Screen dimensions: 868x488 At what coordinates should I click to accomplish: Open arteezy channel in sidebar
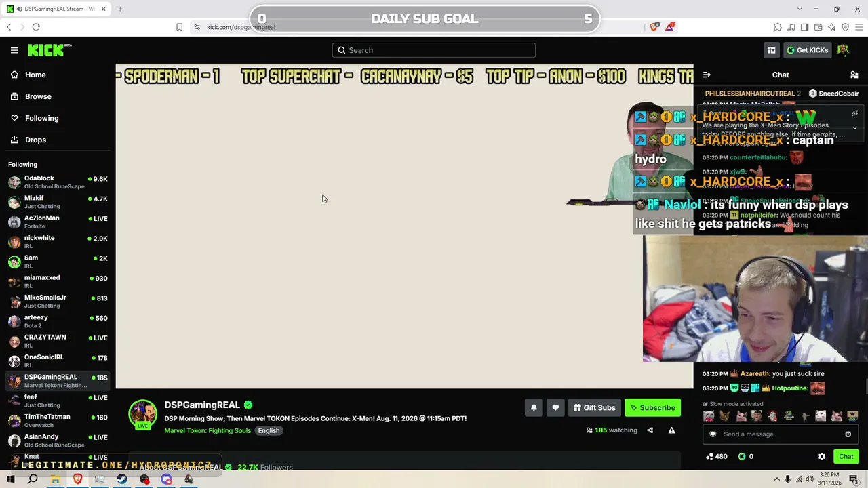[x=57, y=321]
